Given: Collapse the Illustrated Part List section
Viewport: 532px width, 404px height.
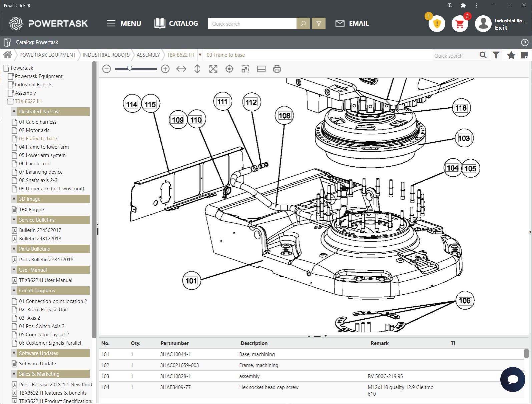Looking at the screenshot, I should coord(14,111).
